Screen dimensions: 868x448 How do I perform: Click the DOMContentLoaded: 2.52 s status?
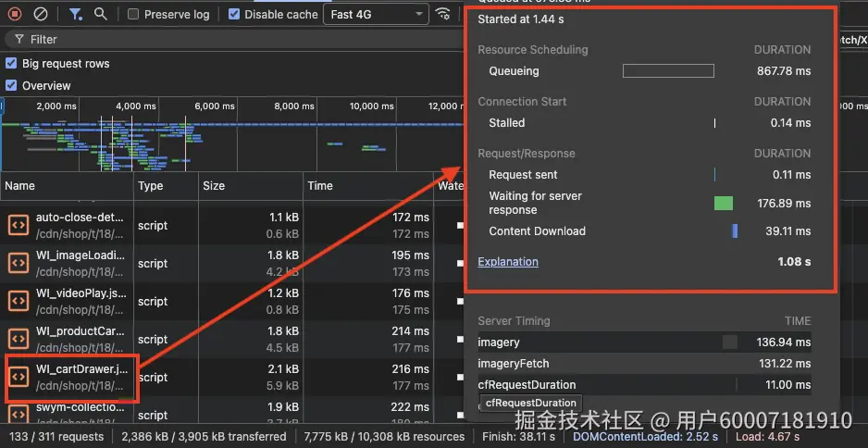(646, 436)
